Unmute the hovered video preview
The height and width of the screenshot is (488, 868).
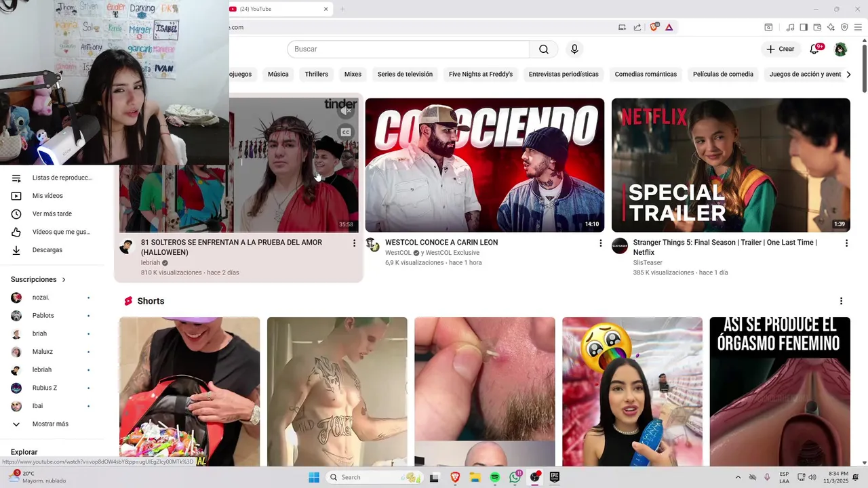[x=346, y=110]
